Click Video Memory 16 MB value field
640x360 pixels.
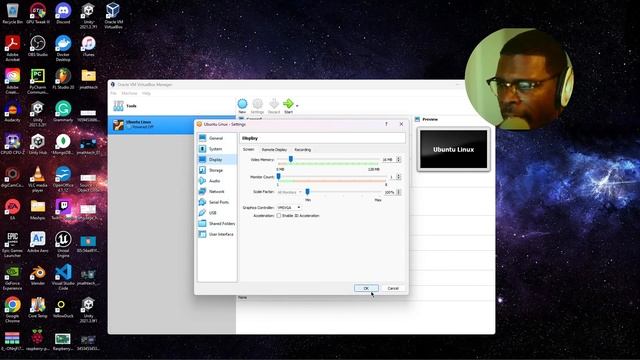click(x=388, y=160)
